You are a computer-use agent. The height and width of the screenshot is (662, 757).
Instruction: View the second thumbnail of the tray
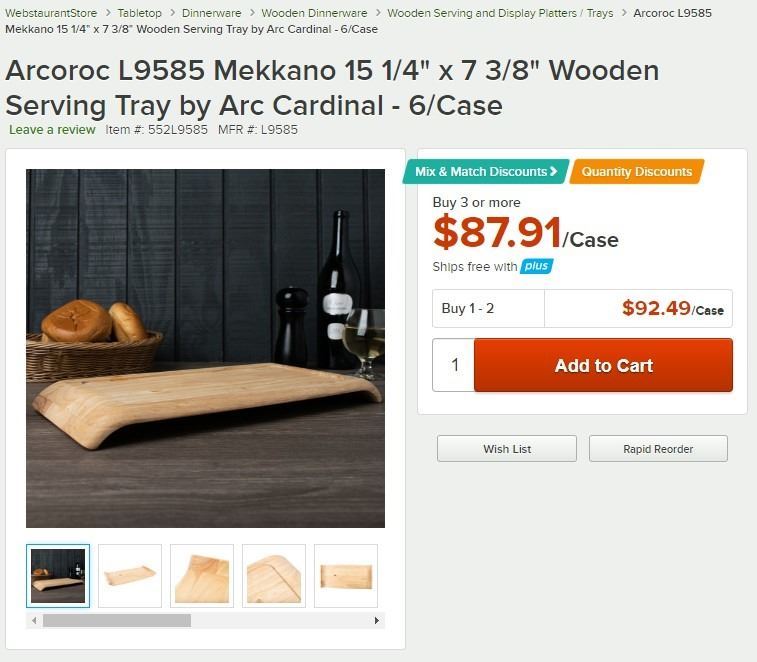(130, 576)
